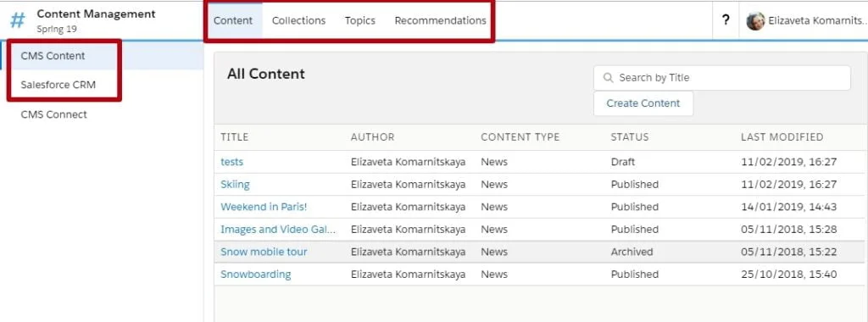Open CMS Connect in the sidebar
The height and width of the screenshot is (322, 868).
tap(53, 114)
